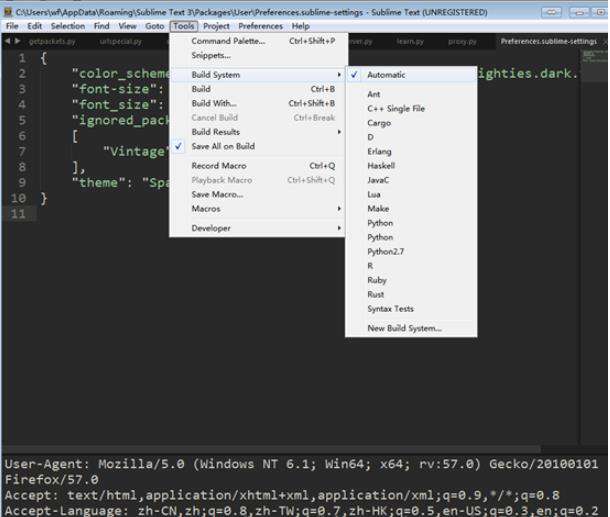
Task: Close the open Tools menu
Action: [184, 26]
